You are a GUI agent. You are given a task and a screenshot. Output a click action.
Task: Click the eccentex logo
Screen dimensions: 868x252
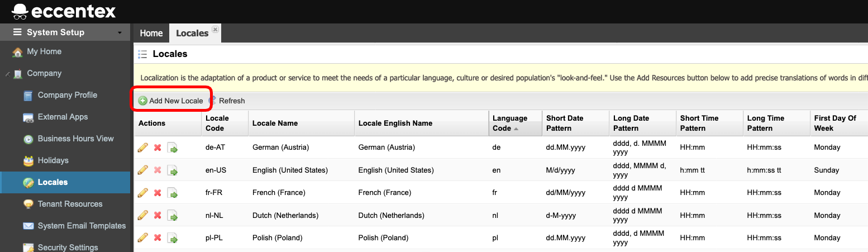(x=64, y=11)
